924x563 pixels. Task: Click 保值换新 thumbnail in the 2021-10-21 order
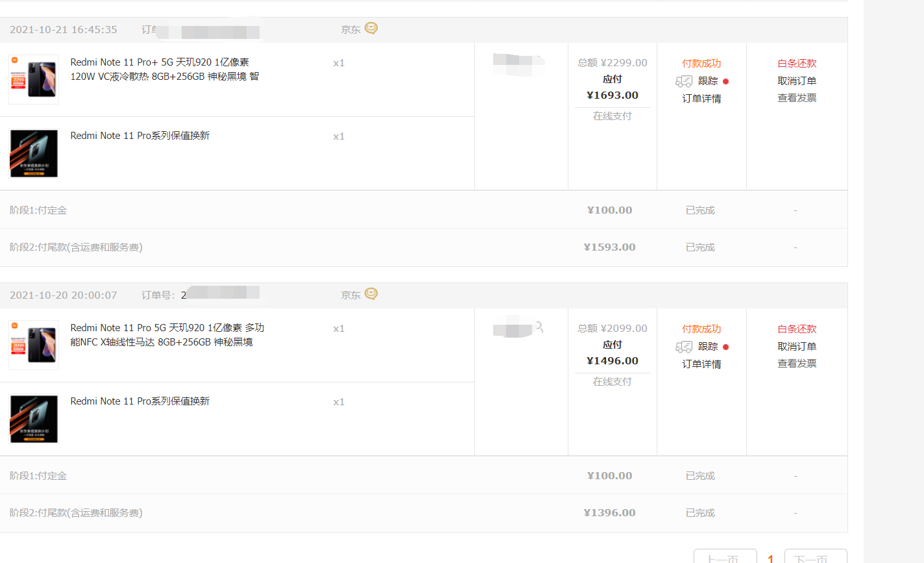(34, 153)
